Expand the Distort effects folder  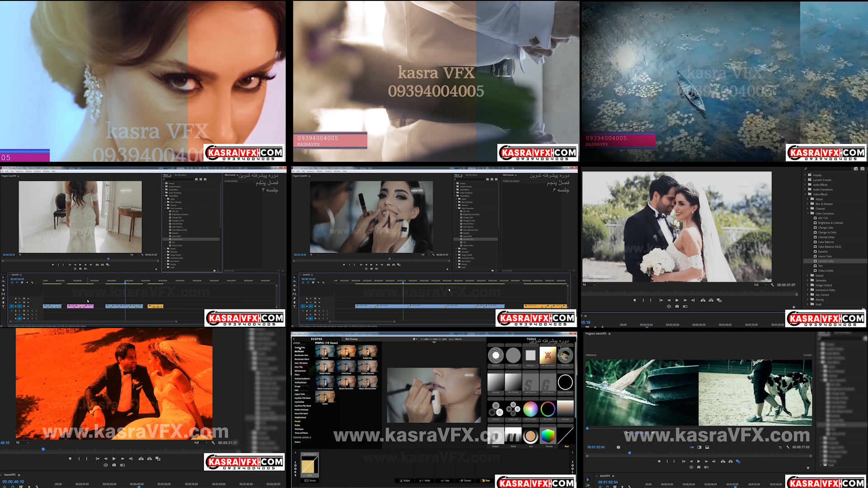tap(808, 276)
